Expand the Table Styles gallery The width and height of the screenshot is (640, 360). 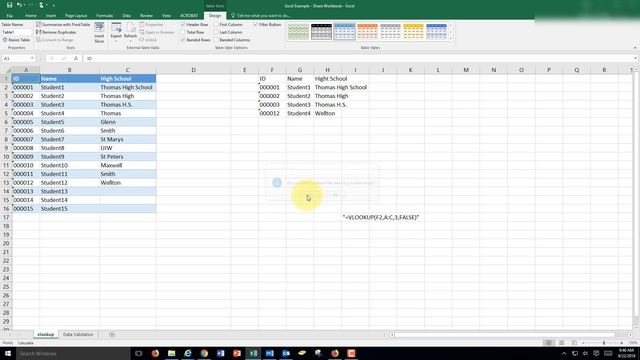pos(451,39)
